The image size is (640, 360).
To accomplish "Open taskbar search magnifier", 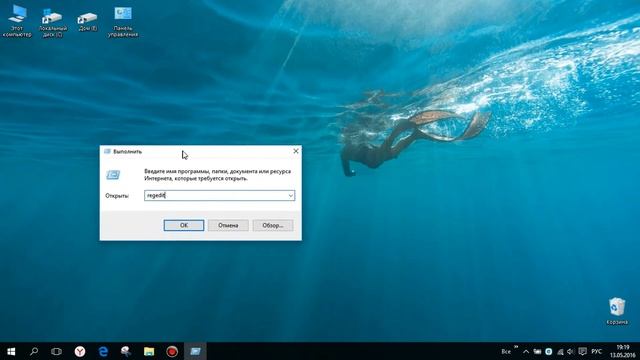I will pyautogui.click(x=34, y=351).
